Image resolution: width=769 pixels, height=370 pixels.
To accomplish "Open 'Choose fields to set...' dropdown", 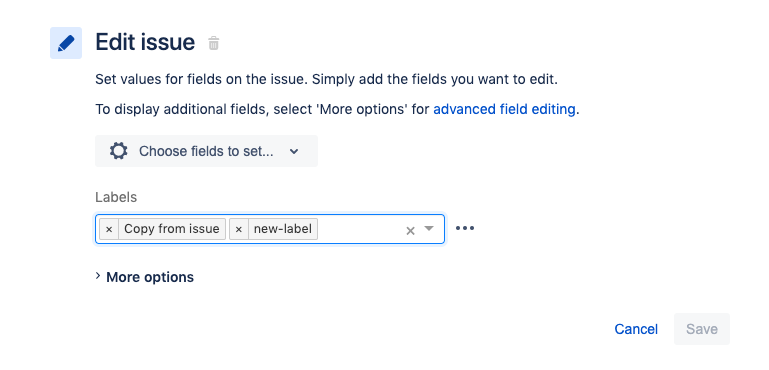I will (206, 151).
